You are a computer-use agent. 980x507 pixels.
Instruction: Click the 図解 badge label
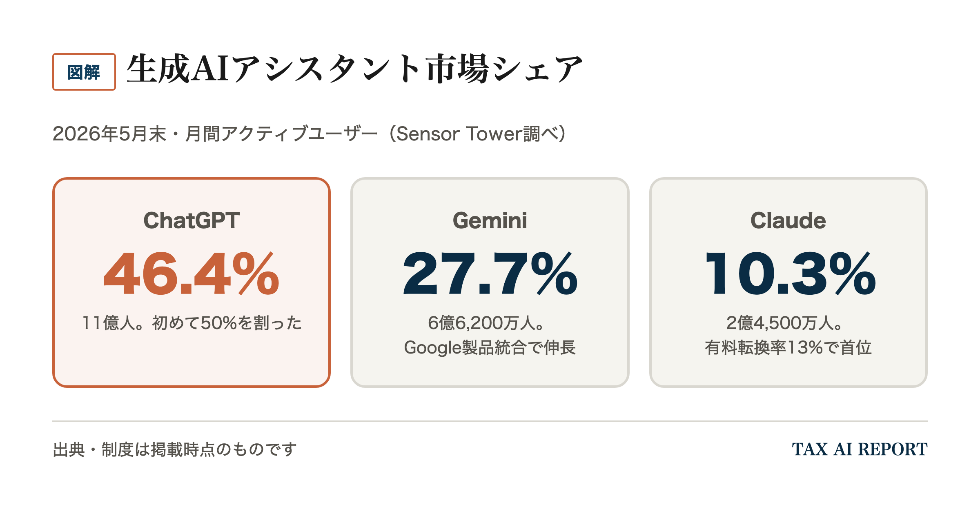click(x=84, y=72)
